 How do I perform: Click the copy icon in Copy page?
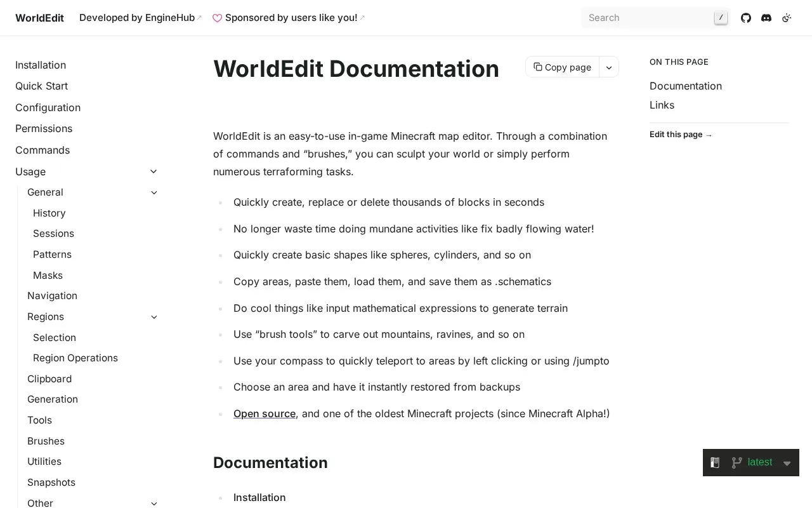point(538,67)
